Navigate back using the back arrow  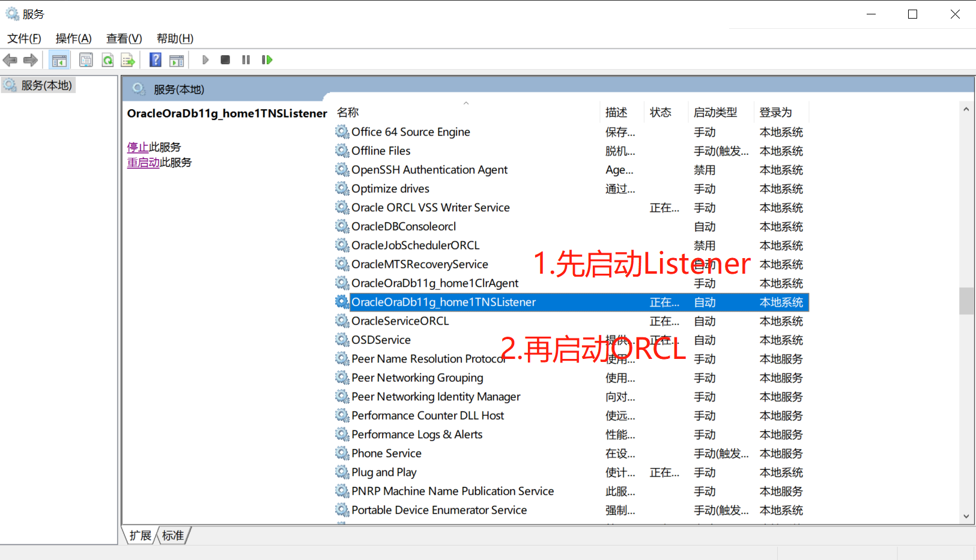tap(10, 59)
